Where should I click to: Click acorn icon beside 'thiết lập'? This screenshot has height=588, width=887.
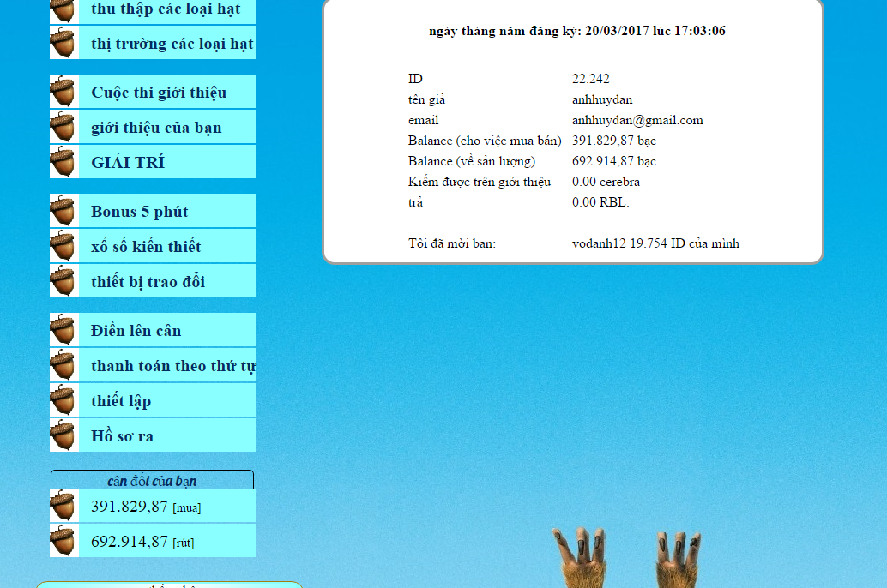63,400
